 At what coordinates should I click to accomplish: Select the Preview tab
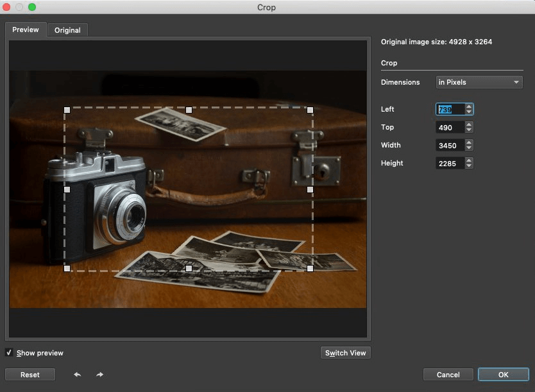click(x=26, y=30)
